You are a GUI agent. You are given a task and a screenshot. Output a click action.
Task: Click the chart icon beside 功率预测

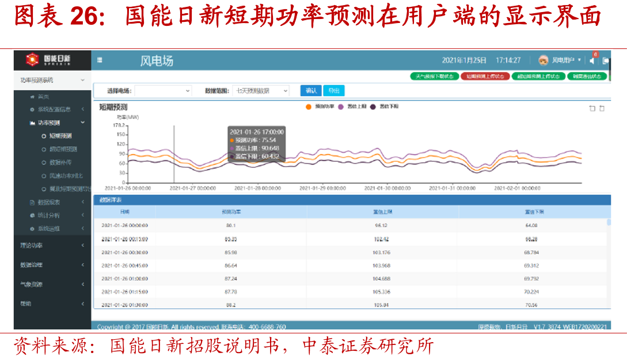tap(32, 122)
